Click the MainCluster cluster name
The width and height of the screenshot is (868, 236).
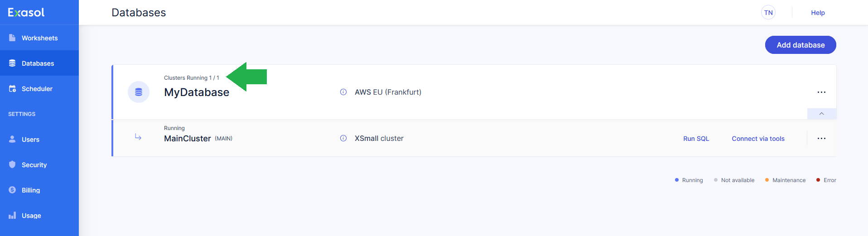click(187, 139)
